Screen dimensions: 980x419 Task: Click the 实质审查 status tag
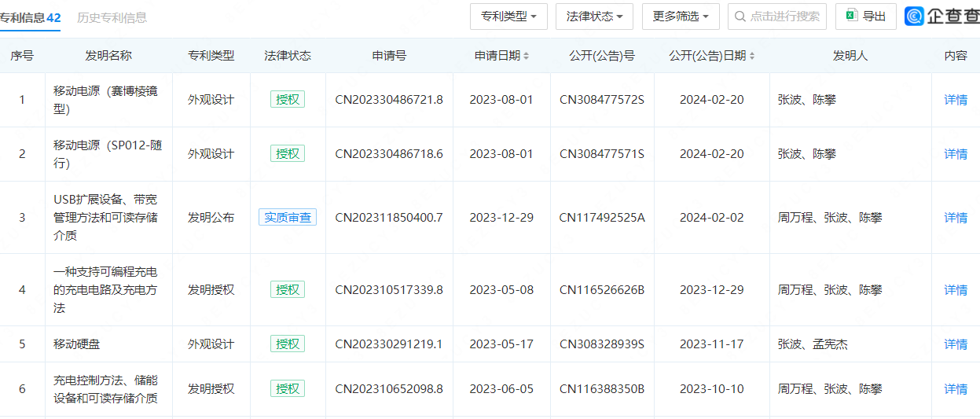coord(288,218)
